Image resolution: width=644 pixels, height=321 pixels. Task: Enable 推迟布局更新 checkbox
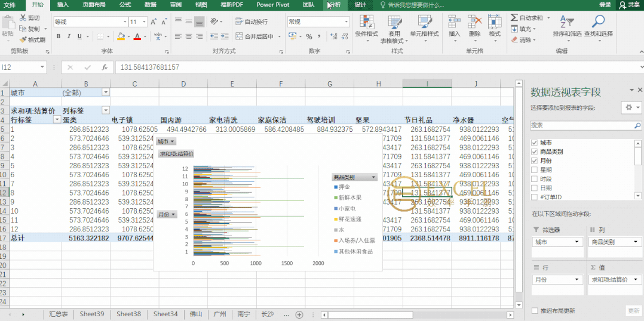(534, 310)
